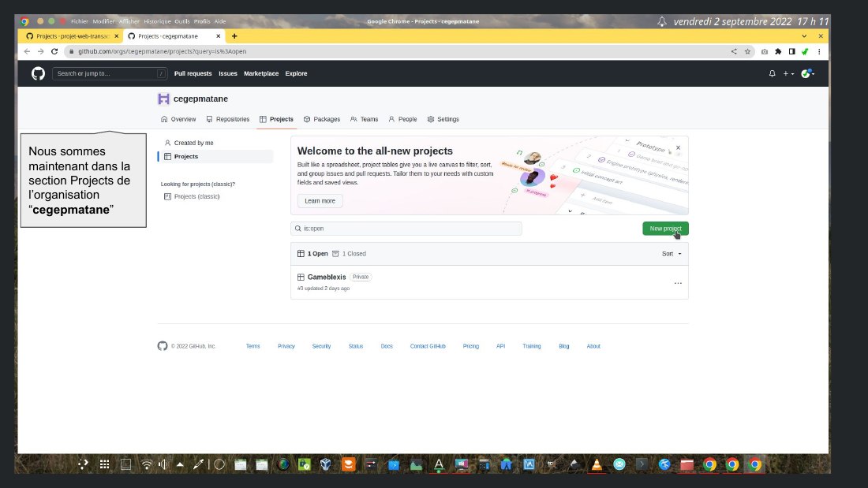Screen dimensions: 868x488
Task: Open the puzzle-piece Extensions icon
Action: tap(778, 51)
